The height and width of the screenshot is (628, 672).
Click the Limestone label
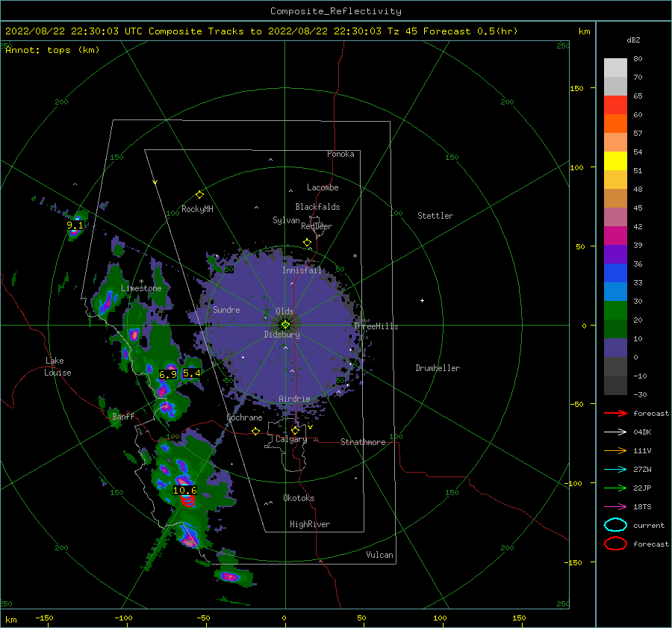141,288
